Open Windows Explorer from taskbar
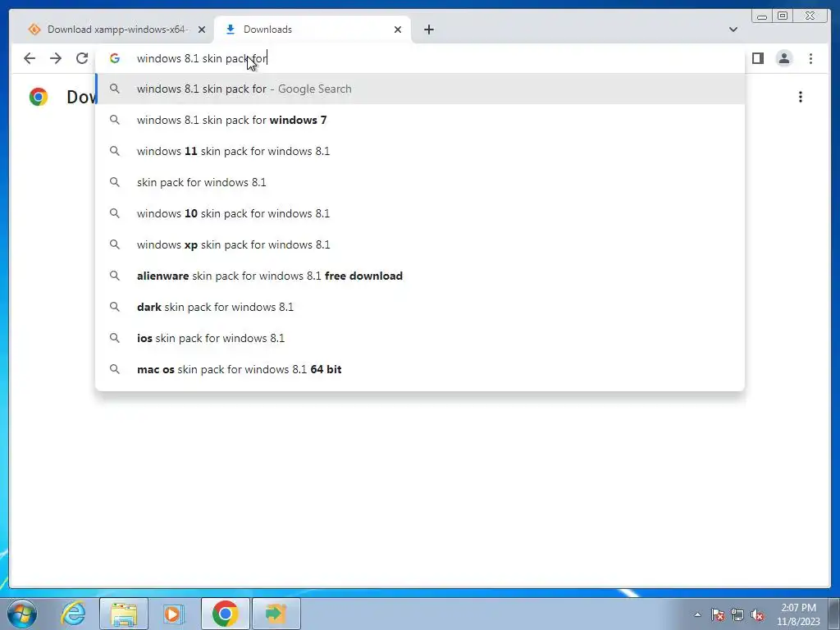The width and height of the screenshot is (840, 630). [x=124, y=614]
